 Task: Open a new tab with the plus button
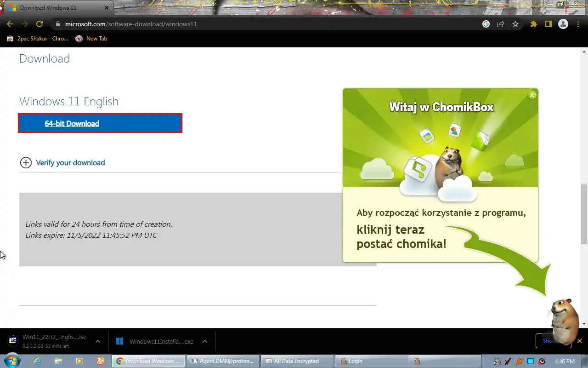[x=123, y=8]
